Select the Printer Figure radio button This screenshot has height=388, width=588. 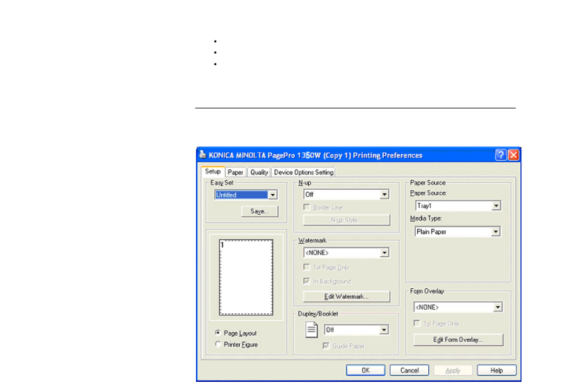[218, 344]
